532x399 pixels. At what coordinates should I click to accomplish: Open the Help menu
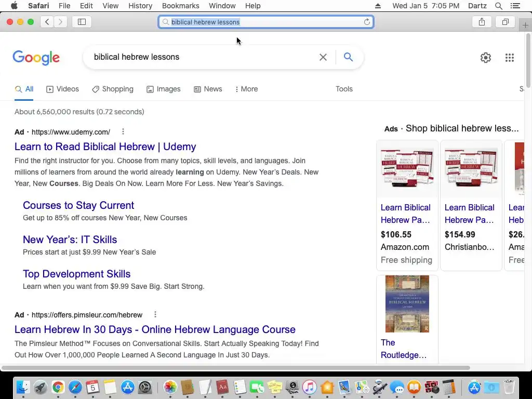(253, 6)
